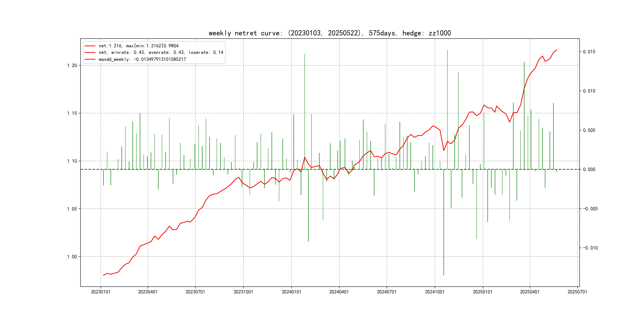Viewport: 644px width, 322px height.
Task: Click the winrate legend entry text
Action: click(161, 52)
